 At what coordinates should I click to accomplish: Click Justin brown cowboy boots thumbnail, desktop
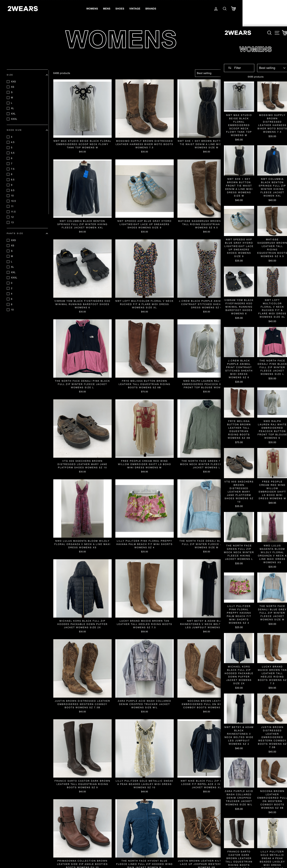point(82,669)
